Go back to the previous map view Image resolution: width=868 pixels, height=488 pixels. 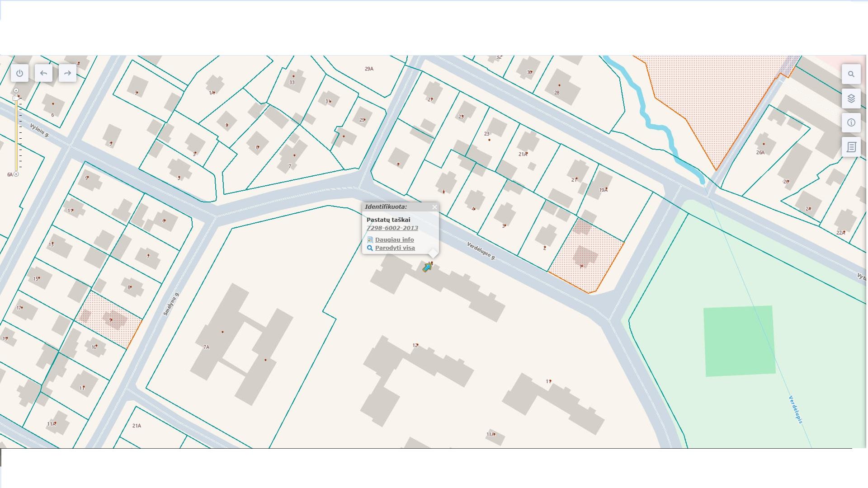point(43,73)
